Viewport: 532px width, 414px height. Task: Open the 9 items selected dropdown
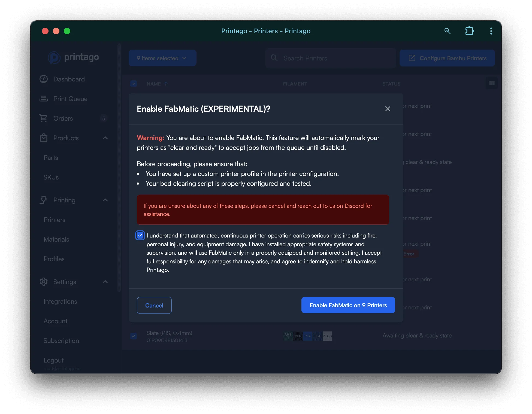click(162, 58)
